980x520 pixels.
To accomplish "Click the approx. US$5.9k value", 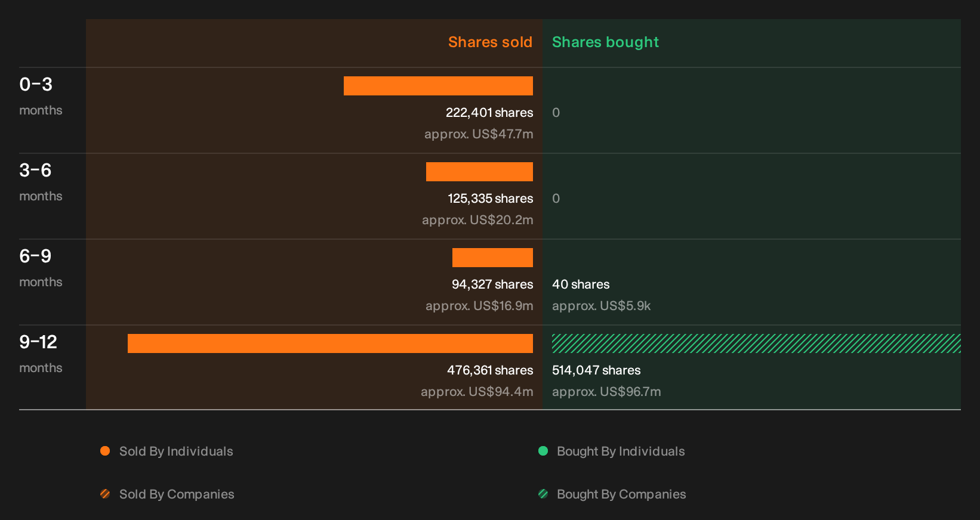I will pyautogui.click(x=601, y=306).
